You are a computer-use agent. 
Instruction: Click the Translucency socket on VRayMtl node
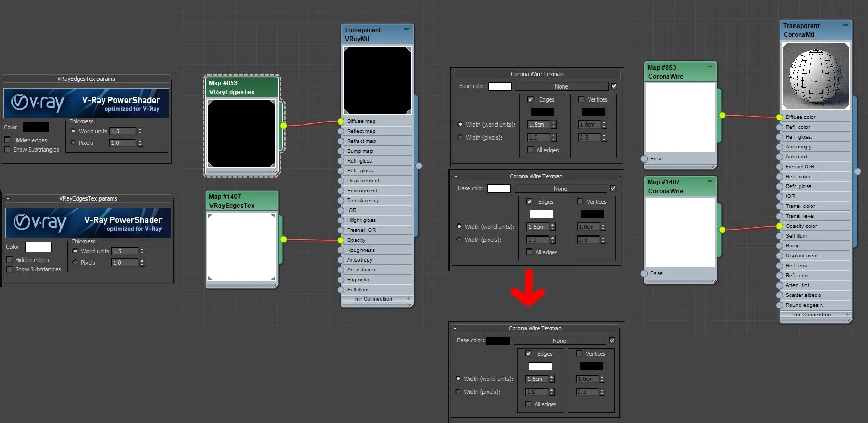[x=341, y=201]
